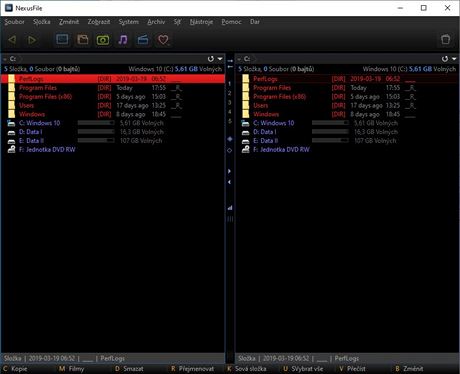
Task: Open the Archiv menu
Action: click(x=156, y=22)
